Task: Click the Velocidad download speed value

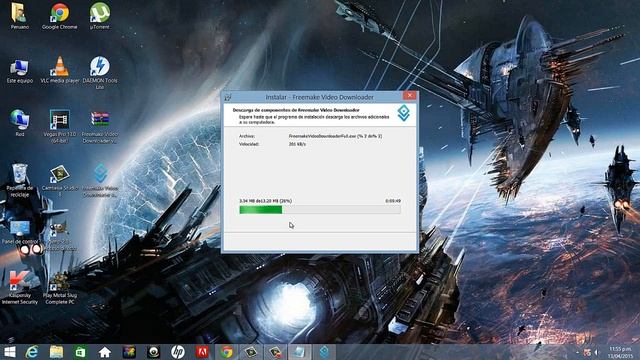Action: coord(297,144)
